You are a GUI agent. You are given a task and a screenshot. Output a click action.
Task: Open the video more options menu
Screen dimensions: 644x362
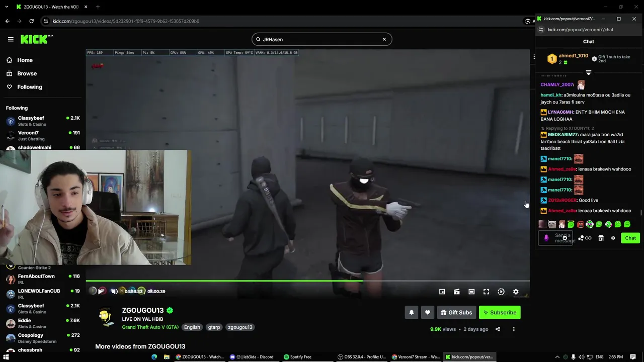(x=514, y=329)
